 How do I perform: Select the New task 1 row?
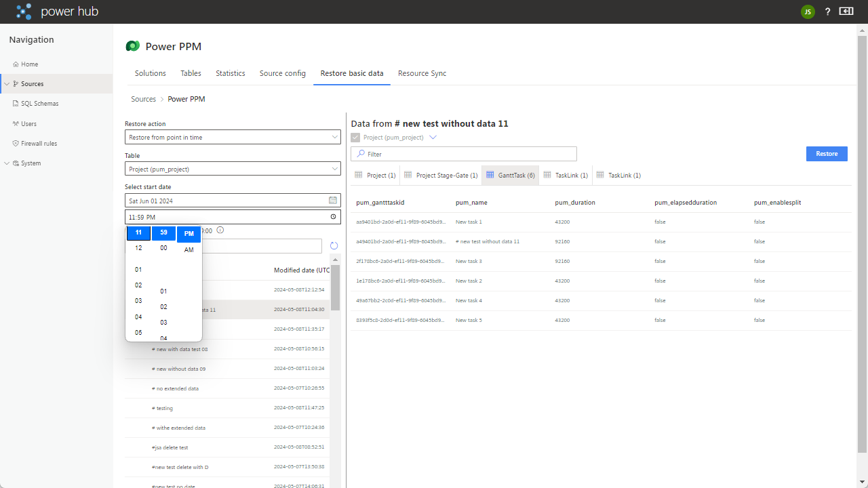click(x=601, y=222)
